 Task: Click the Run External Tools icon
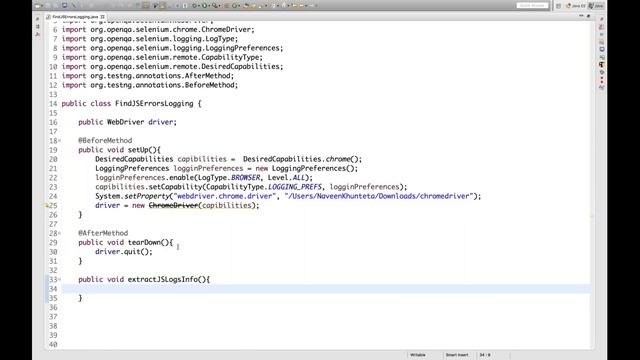pos(214,6)
